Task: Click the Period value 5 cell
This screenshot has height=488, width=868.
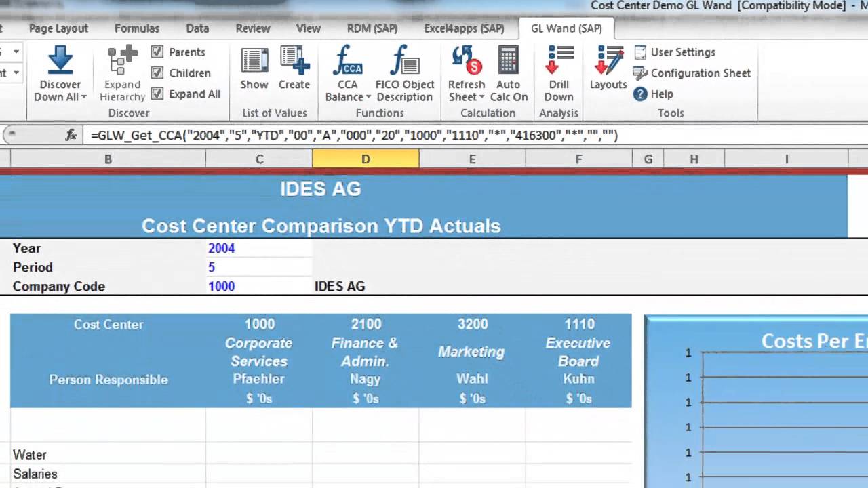Action: point(259,267)
